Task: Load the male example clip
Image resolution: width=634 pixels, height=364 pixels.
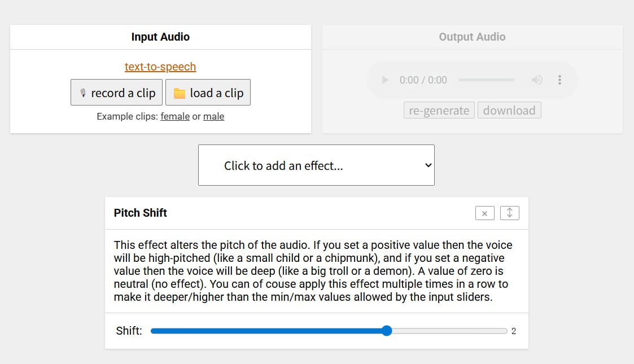Action: tap(213, 116)
